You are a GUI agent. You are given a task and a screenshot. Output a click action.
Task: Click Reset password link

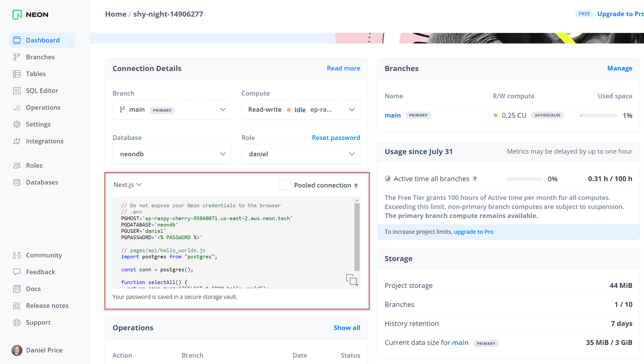click(336, 138)
